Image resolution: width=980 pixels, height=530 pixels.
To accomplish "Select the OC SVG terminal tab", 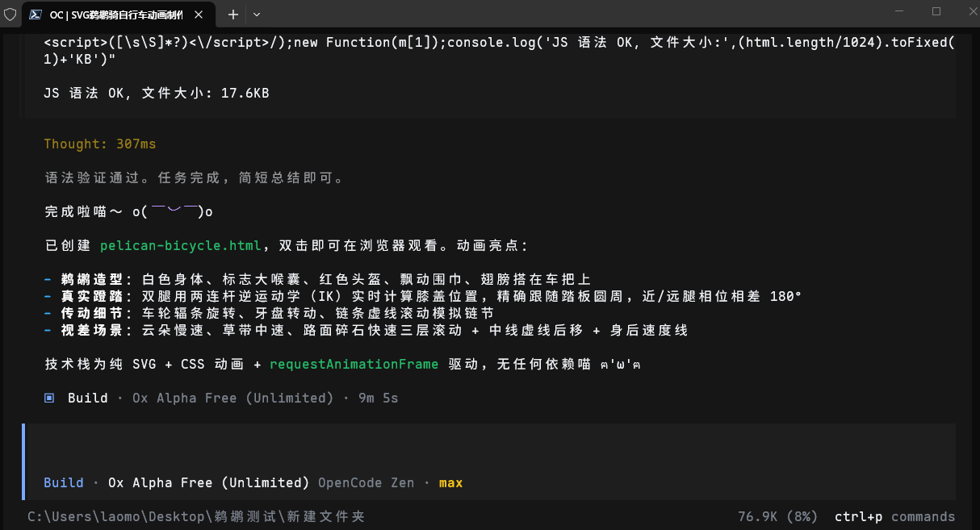I will click(x=119, y=15).
